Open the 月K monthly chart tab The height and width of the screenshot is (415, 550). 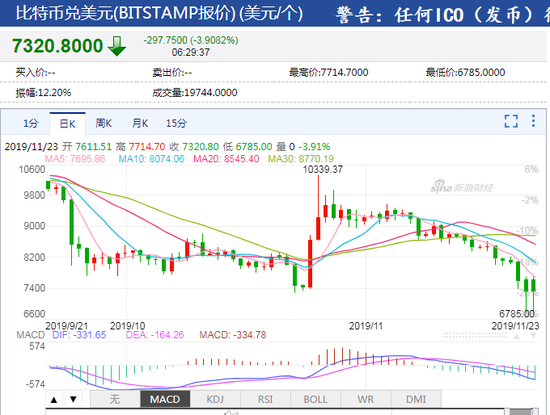coord(140,123)
